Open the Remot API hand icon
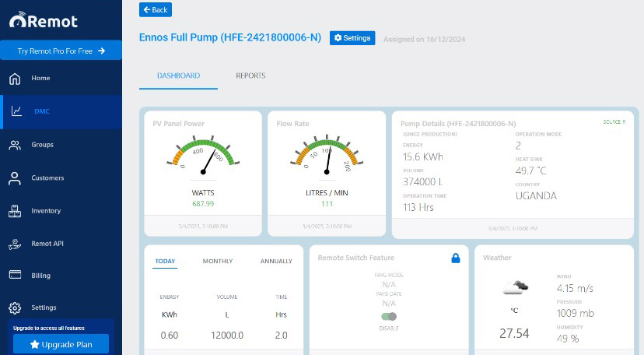Image resolution: width=644 pixels, height=355 pixels. coord(15,244)
